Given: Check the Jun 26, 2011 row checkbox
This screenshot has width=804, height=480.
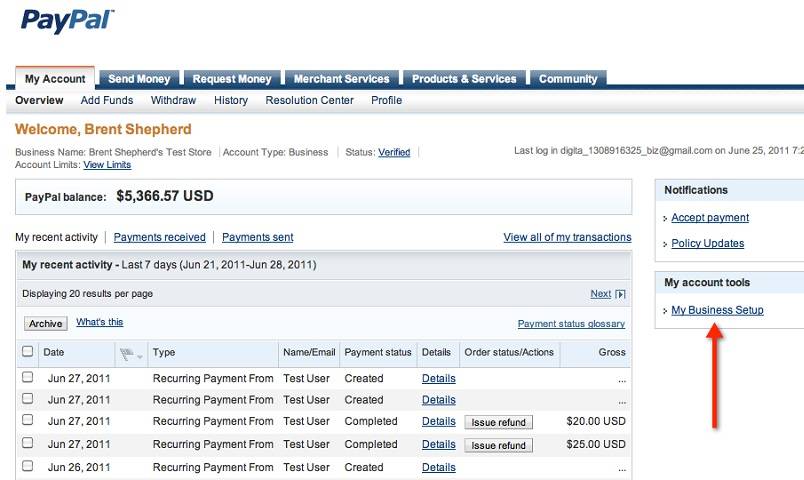Looking at the screenshot, I should click(x=28, y=466).
